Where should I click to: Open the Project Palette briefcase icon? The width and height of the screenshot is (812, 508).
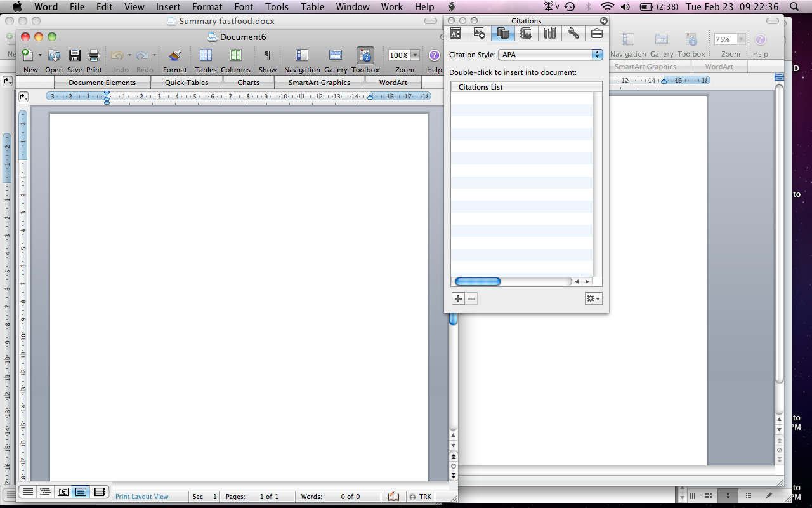[596, 33]
